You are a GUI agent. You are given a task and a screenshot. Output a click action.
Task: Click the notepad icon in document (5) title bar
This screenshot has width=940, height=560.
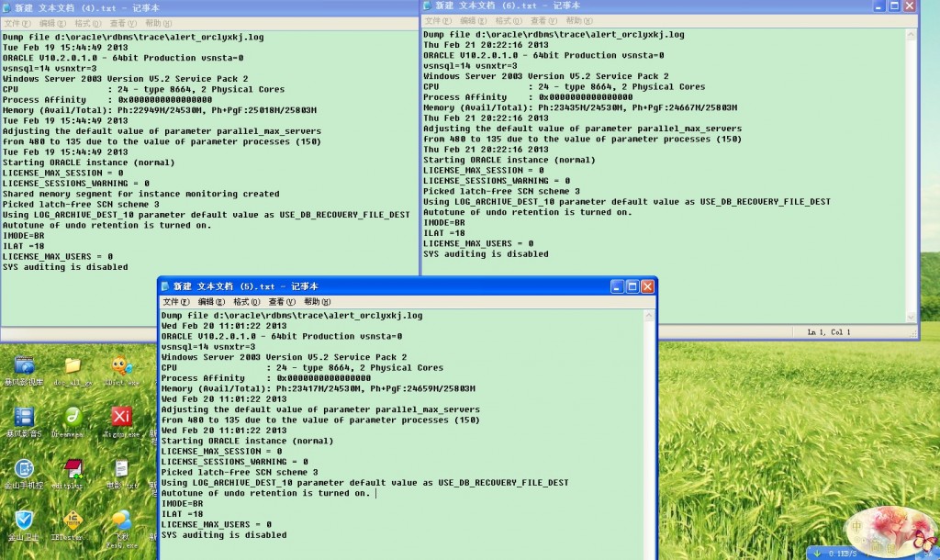pos(165,286)
